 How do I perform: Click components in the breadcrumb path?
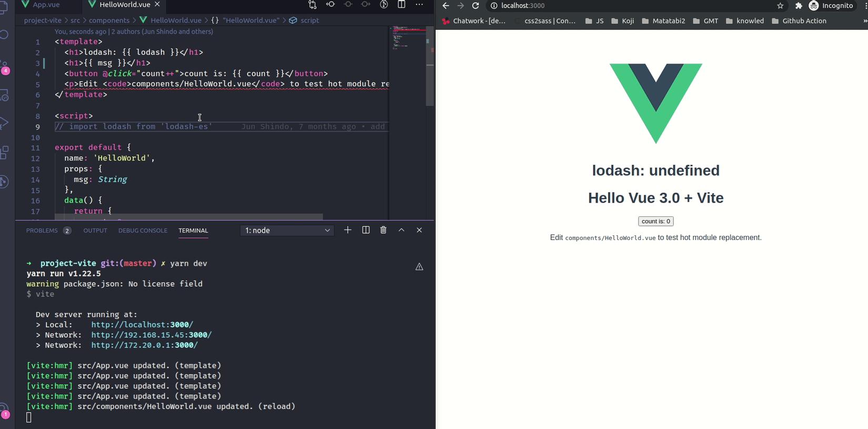point(109,20)
